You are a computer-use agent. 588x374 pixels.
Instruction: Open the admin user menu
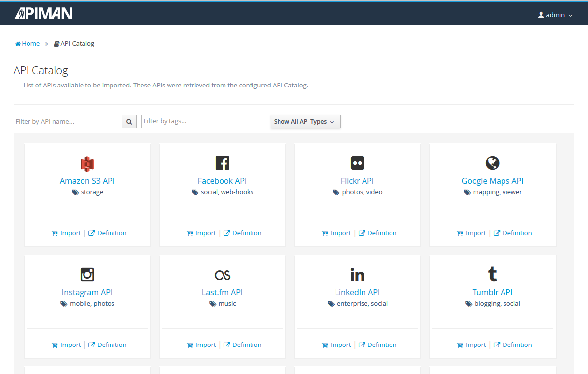coord(556,15)
